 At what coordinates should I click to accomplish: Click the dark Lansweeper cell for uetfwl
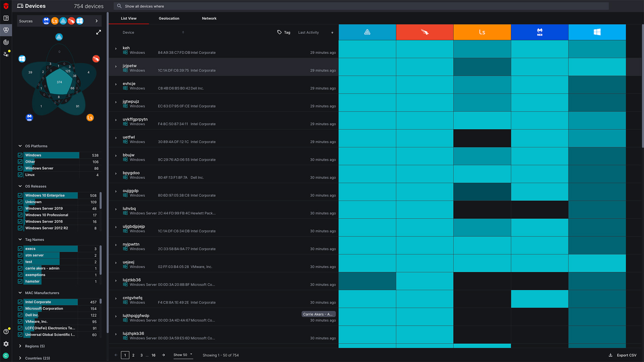[482, 138]
